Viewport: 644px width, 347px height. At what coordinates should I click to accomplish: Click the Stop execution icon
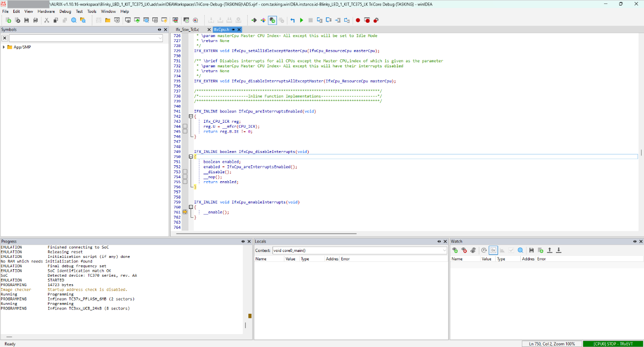pyautogui.click(x=310, y=20)
